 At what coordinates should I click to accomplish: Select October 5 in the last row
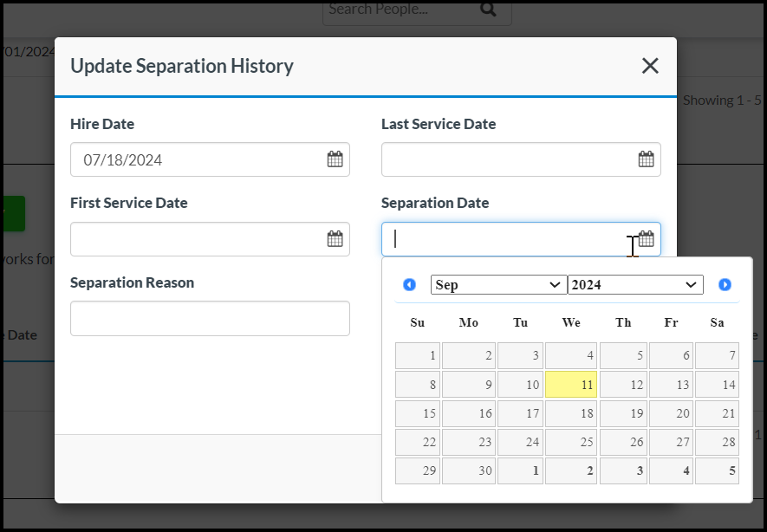click(x=717, y=471)
